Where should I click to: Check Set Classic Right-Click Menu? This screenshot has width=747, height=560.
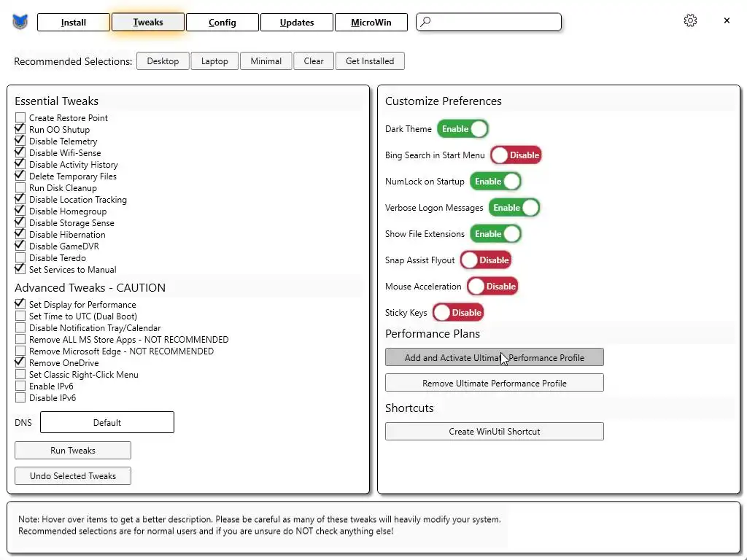click(20, 374)
